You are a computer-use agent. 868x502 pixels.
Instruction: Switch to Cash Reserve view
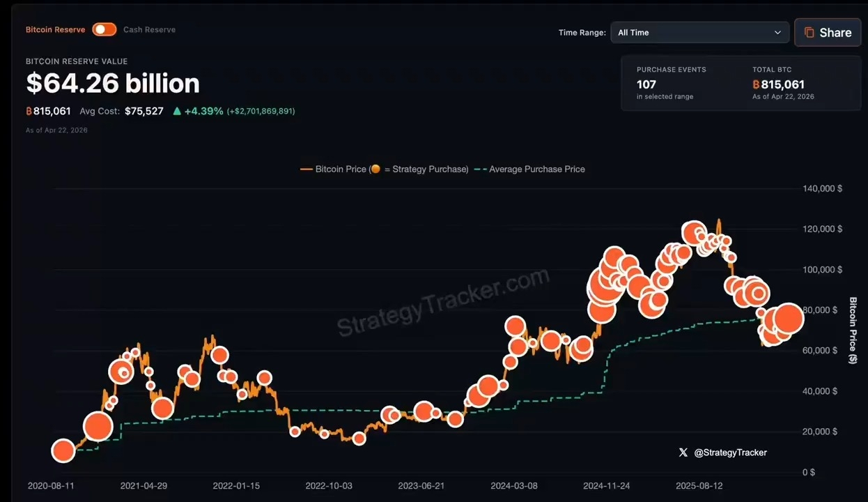click(149, 29)
